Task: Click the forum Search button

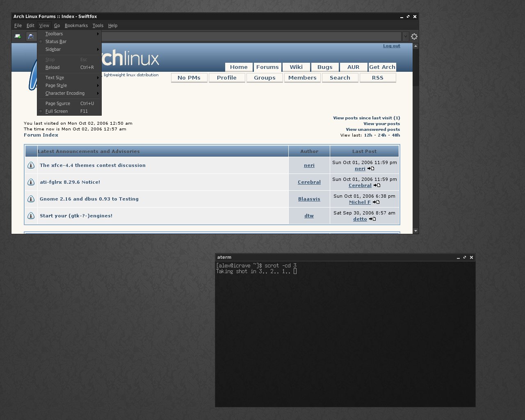Action: tap(340, 78)
